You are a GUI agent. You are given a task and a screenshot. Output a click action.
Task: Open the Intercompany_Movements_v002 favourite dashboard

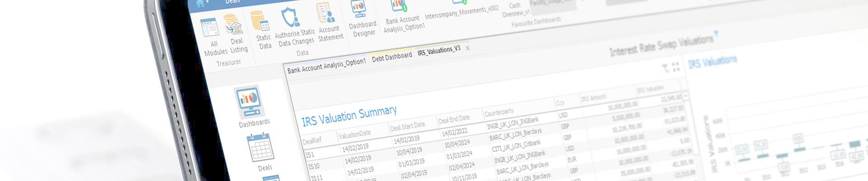(x=461, y=9)
